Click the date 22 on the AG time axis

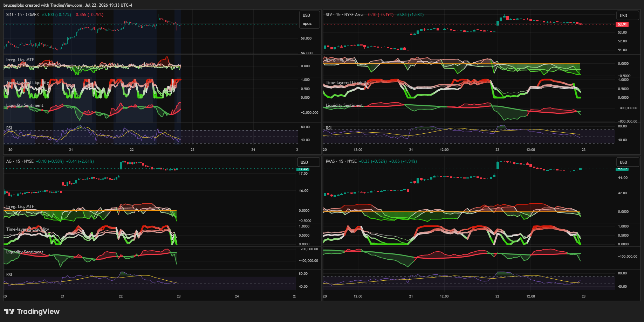click(121, 296)
